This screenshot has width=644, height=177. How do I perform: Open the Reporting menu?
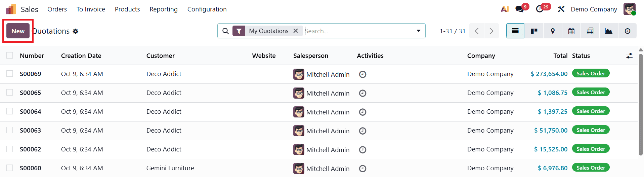click(x=164, y=9)
